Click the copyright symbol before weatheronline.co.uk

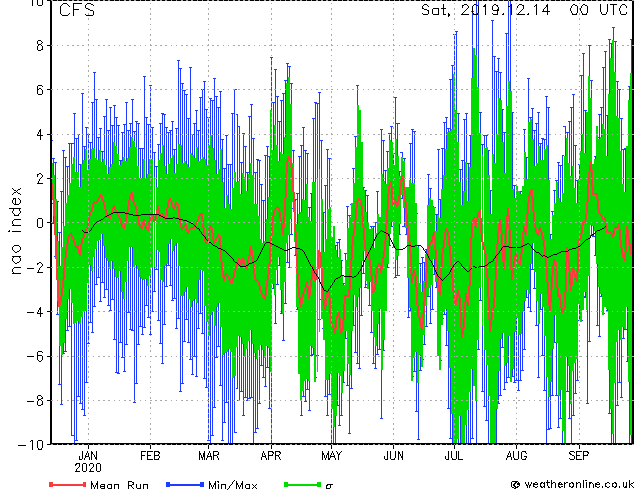(x=515, y=484)
